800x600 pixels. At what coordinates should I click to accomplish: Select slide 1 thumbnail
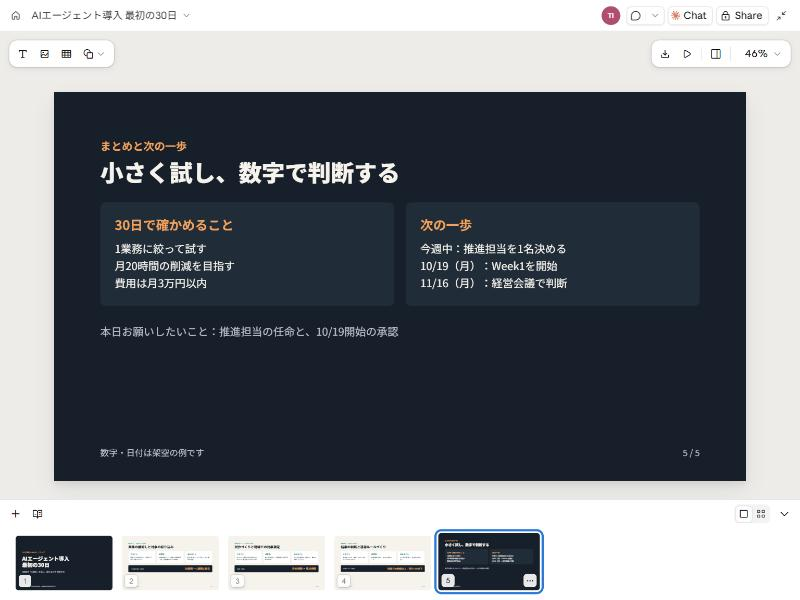tap(64, 562)
